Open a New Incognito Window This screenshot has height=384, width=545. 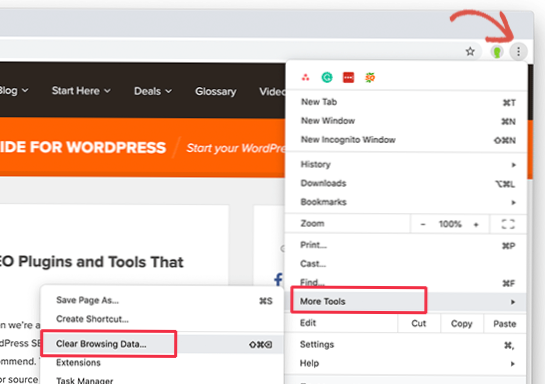point(406,140)
